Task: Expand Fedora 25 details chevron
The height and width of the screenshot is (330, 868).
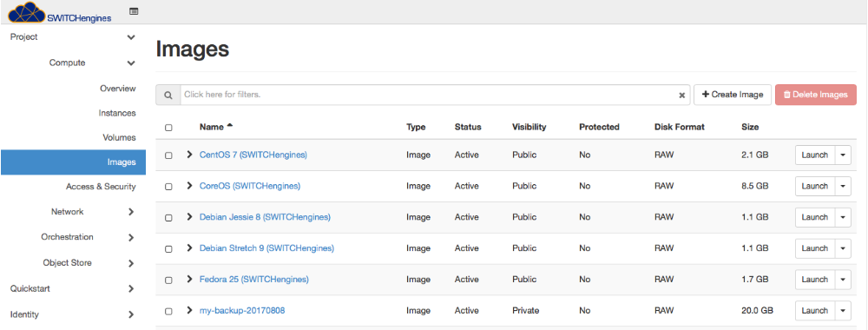Action: coord(189,279)
